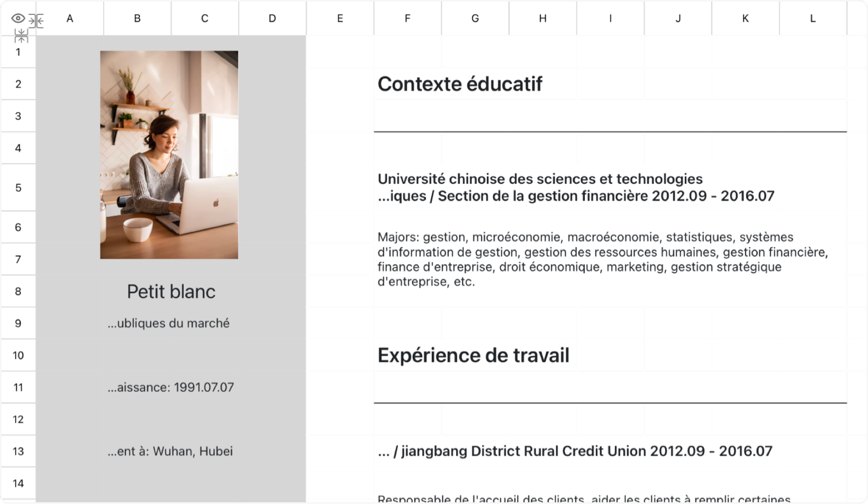Select row 1 header
The height and width of the screenshot is (504, 868).
click(x=18, y=52)
